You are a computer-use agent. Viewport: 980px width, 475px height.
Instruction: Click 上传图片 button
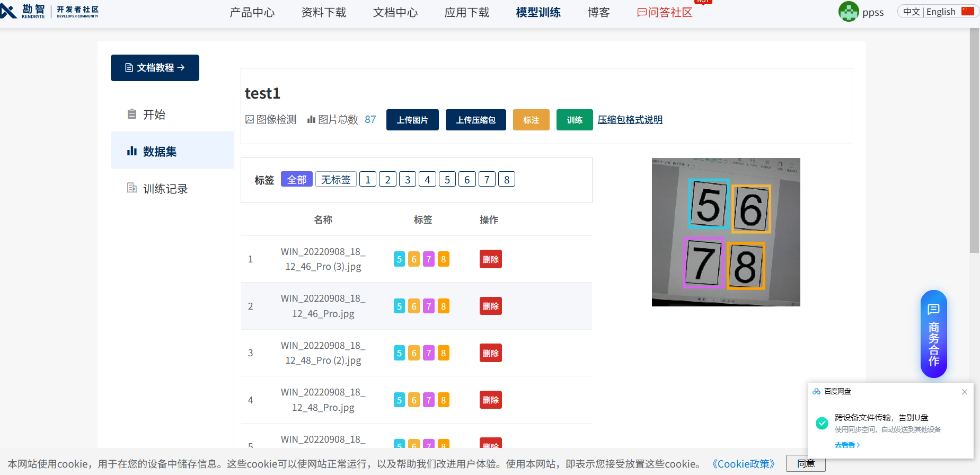point(412,120)
